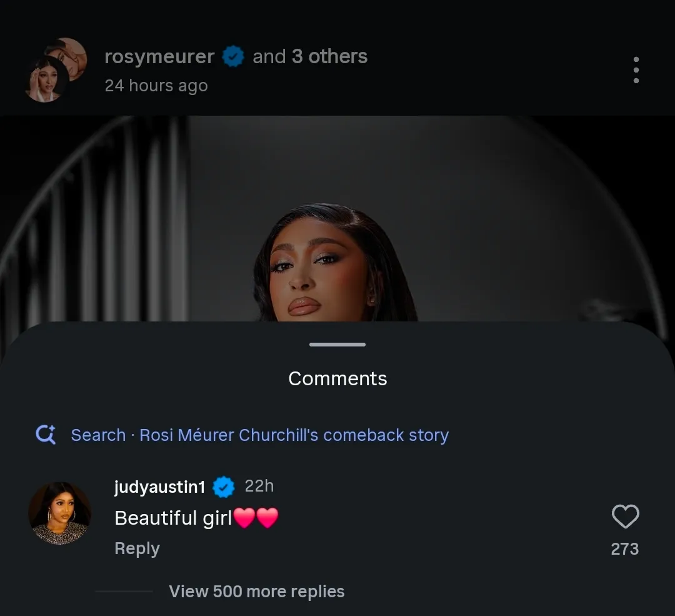This screenshot has width=675, height=616.
Task: Open Rosi Méurer Churchill's comeback story search
Action: [294, 435]
